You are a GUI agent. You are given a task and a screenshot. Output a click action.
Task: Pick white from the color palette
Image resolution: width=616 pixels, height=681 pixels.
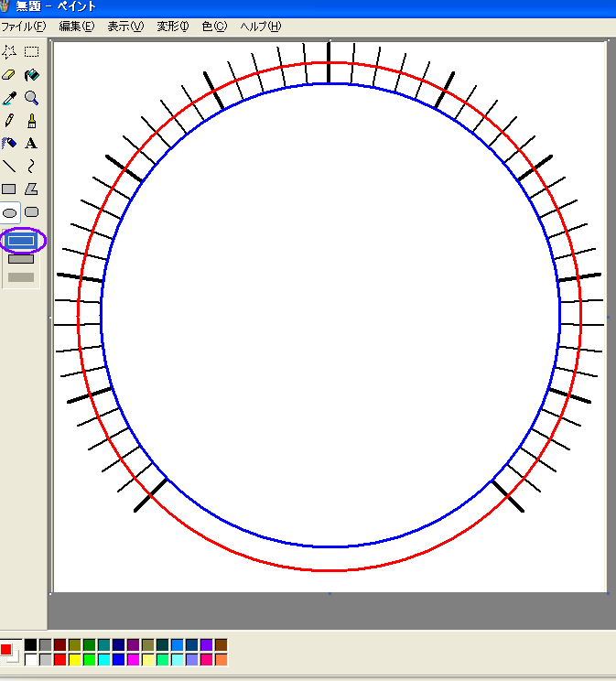pos(30,660)
